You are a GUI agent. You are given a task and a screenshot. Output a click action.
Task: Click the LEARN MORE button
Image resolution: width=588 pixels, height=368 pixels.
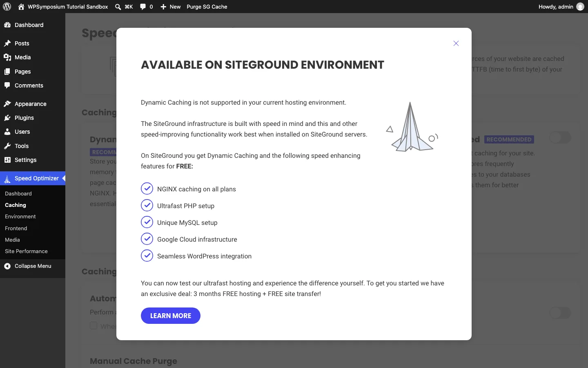pos(171,316)
